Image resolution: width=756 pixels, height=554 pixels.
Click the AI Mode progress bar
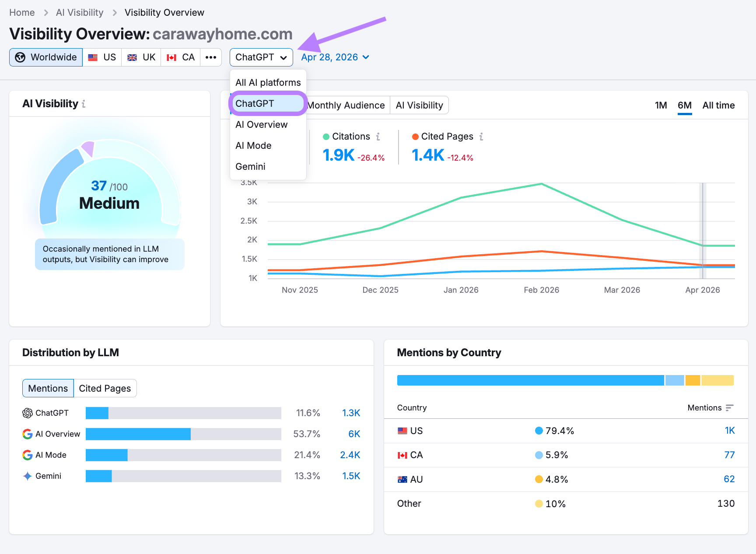183,455
